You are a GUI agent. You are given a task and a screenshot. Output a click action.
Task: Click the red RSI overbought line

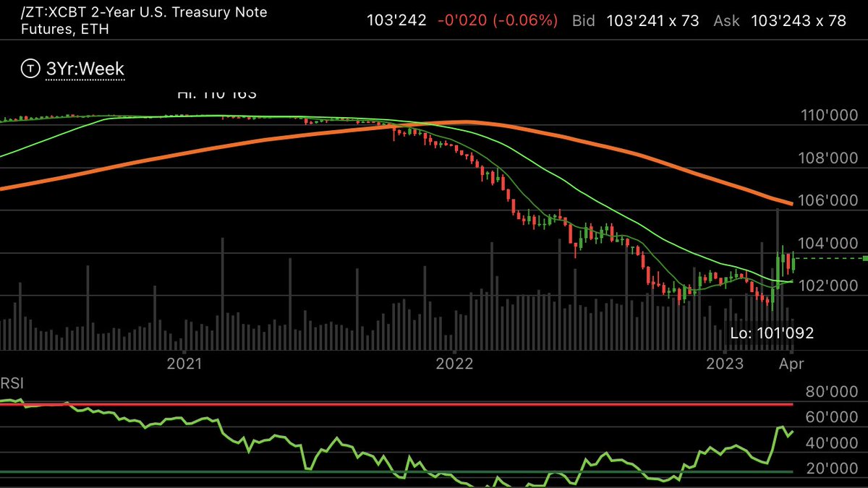(x=434, y=406)
